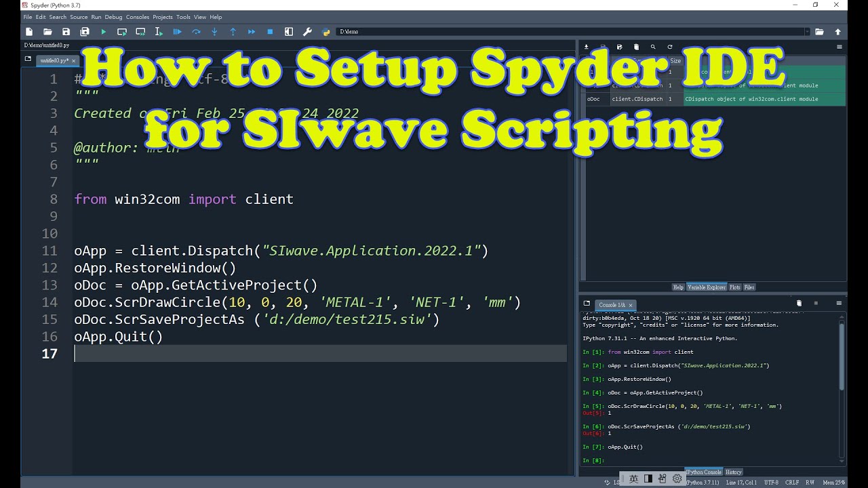This screenshot has width=868, height=488.
Task: Switch to the IPython Console tab
Action: pyautogui.click(x=704, y=472)
